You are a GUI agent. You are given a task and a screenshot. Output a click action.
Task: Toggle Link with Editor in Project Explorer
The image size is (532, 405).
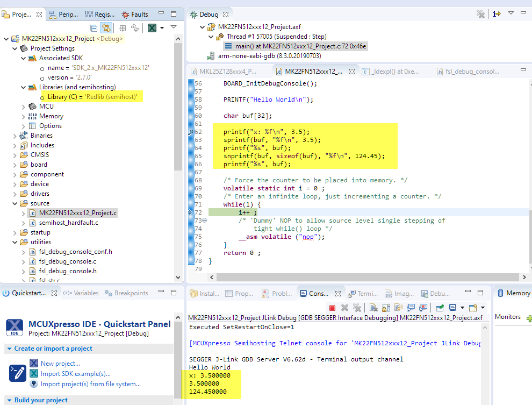click(x=106, y=28)
